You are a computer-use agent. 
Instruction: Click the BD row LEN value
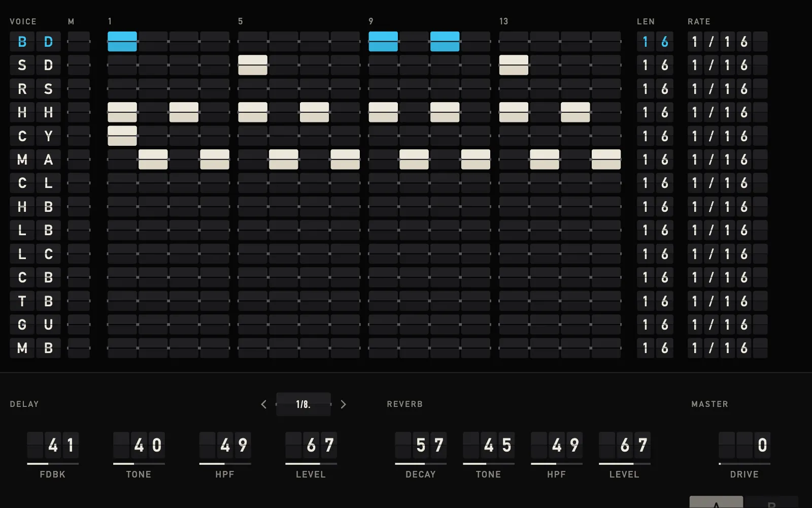655,42
